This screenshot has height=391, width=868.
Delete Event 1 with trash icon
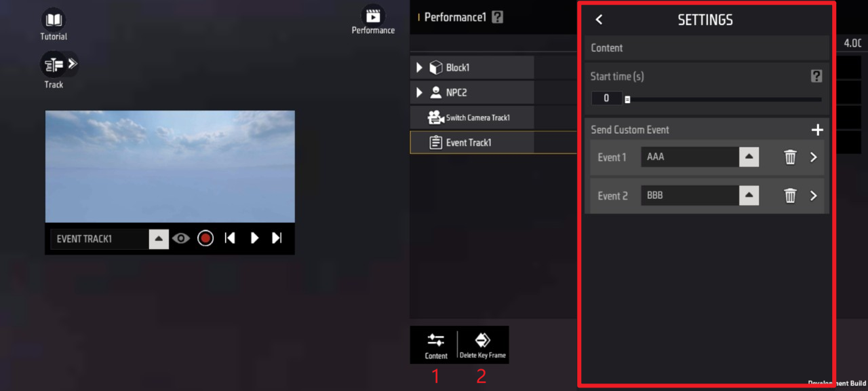(790, 157)
